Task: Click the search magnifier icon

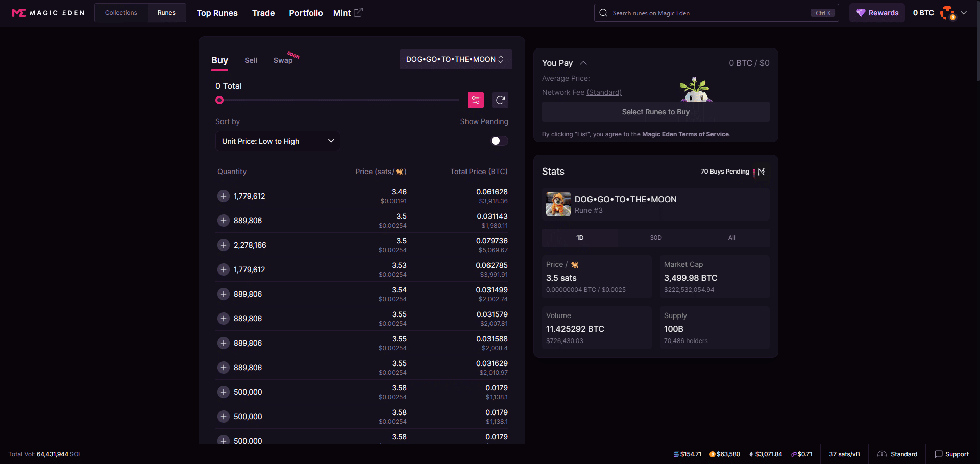Action: pos(603,13)
